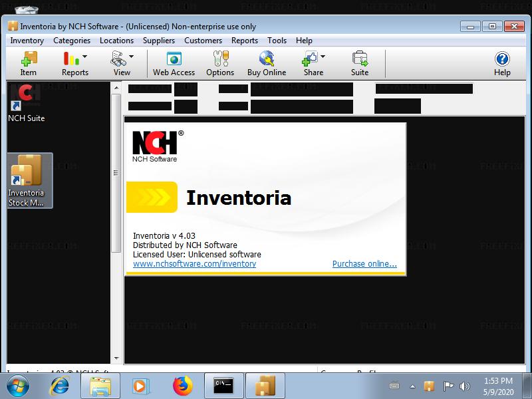Open the Reports menu in menu bar
The width and height of the screenshot is (532, 399).
click(x=245, y=41)
